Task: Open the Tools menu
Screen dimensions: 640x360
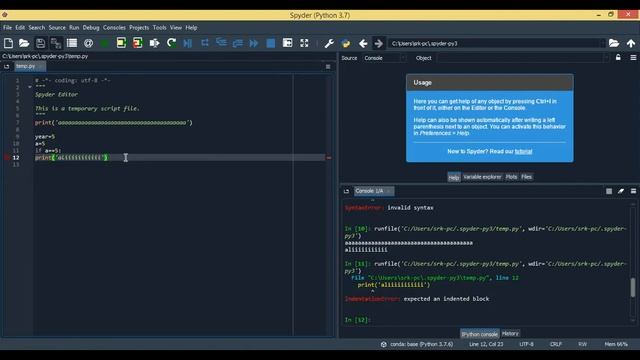Action: [160, 28]
